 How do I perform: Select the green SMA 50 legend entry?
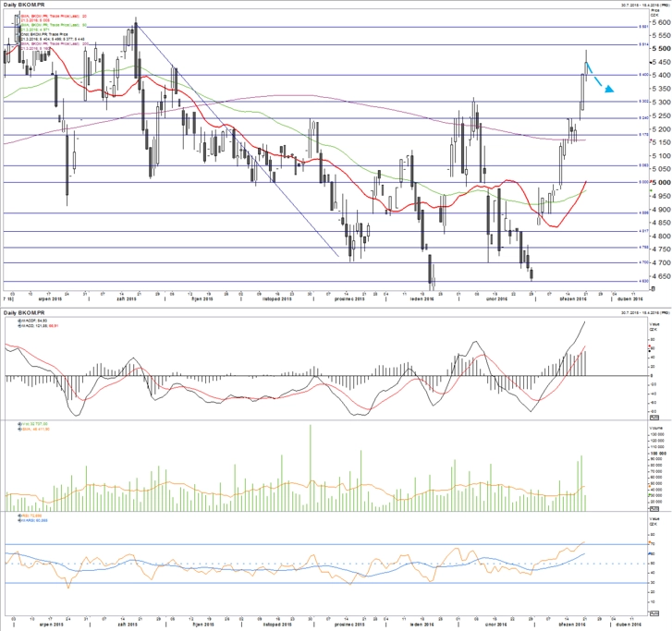(x=54, y=25)
